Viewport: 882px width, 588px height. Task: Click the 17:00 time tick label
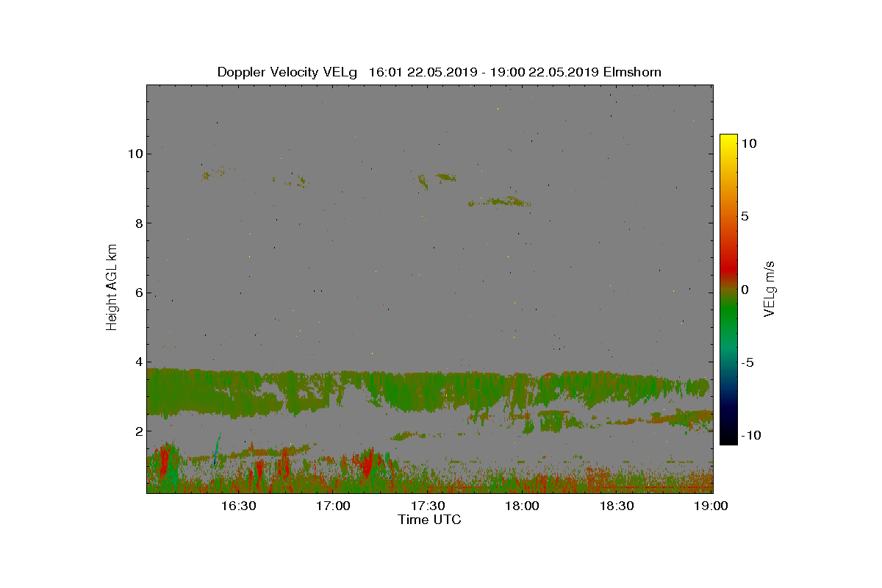click(x=333, y=506)
